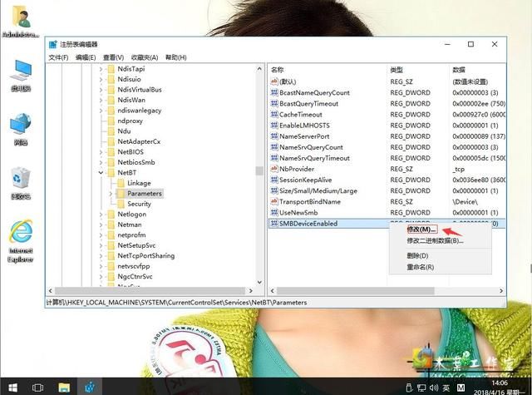Expand the Netlogon tree node
This screenshot has width=532, height=395.
101,214
